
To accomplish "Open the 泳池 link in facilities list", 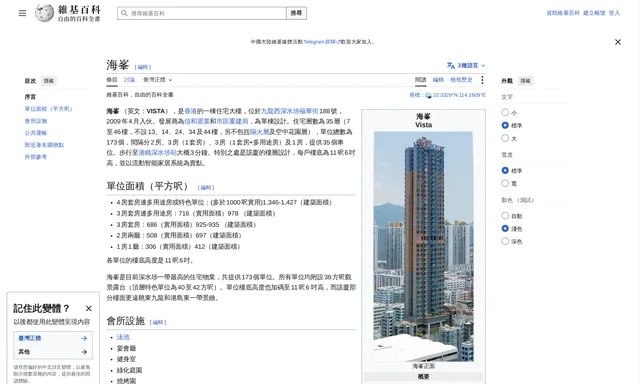I will click(x=123, y=337).
